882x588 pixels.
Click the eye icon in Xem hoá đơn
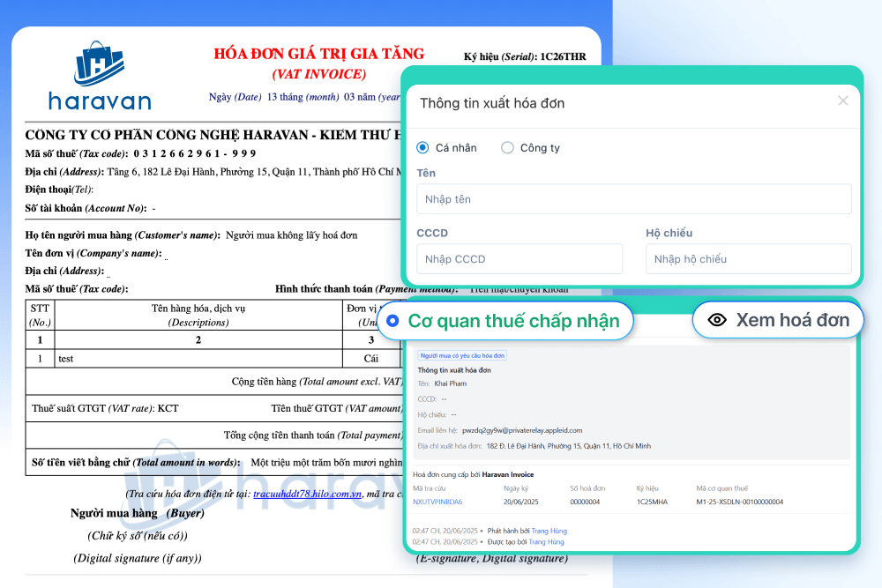coord(717,320)
